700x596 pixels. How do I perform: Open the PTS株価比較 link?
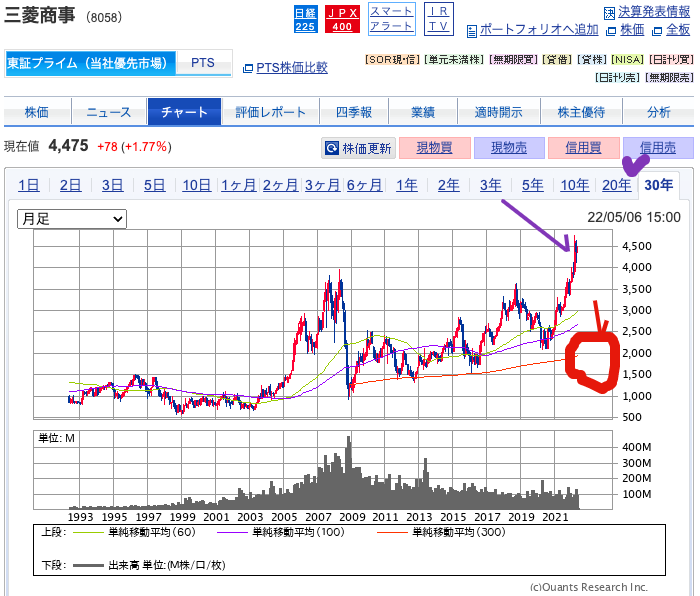coord(292,67)
